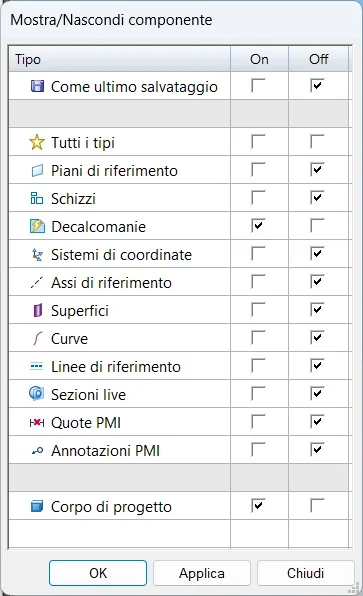
Task: Click the Off column header
Action: [x=319, y=59]
